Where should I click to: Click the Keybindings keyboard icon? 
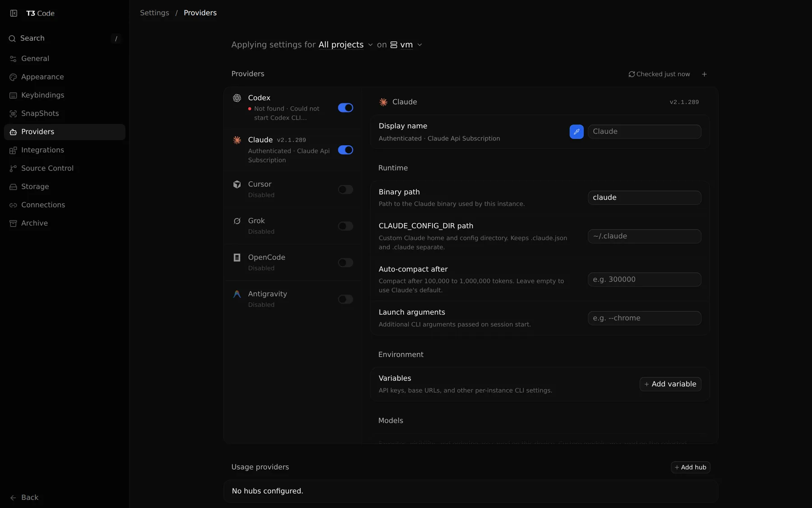pyautogui.click(x=13, y=95)
